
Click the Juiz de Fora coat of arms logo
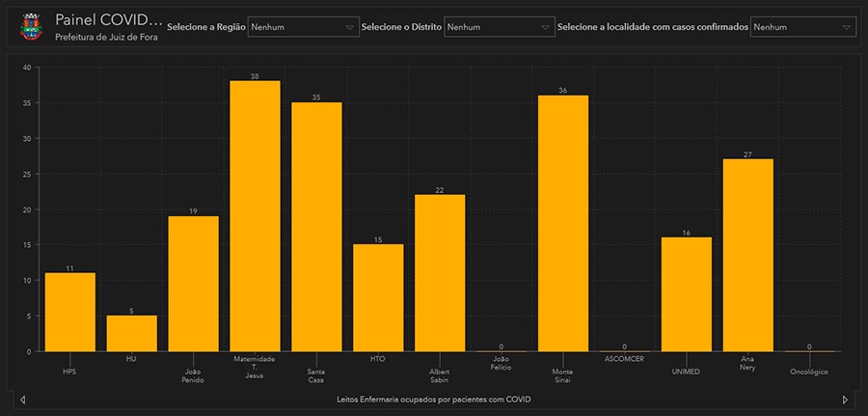point(31,27)
